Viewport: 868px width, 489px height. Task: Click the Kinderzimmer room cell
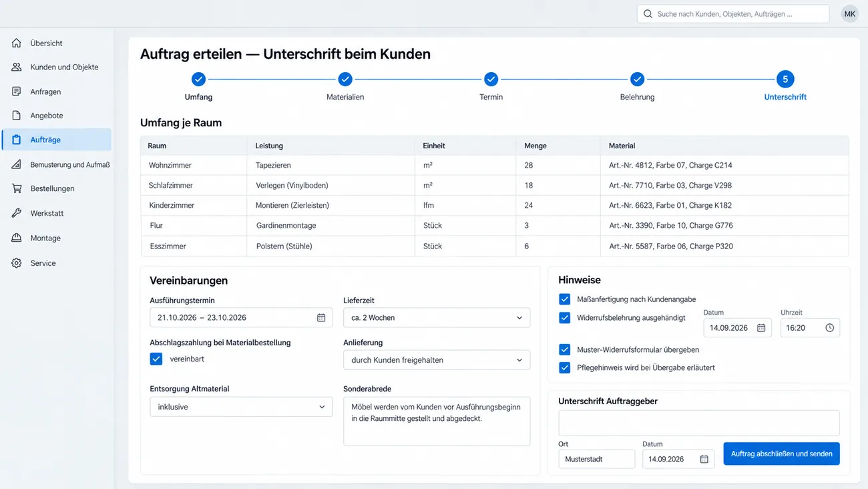(x=194, y=205)
